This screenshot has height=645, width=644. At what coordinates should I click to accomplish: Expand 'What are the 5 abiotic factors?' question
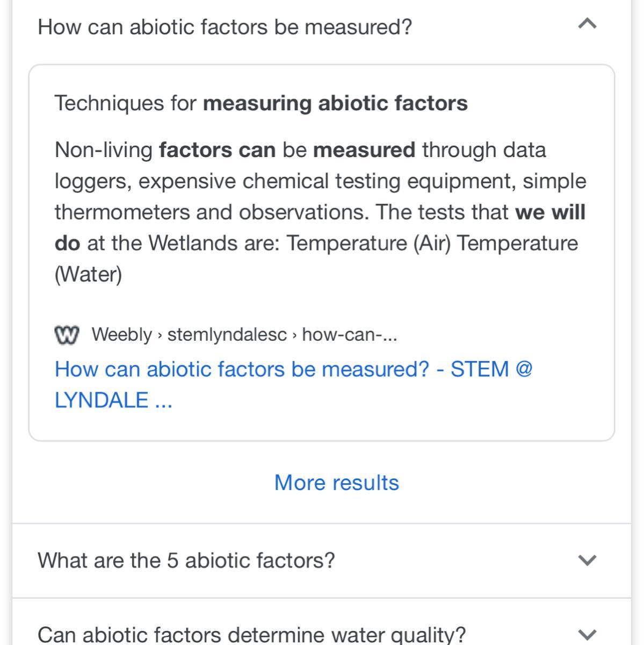coord(186,560)
